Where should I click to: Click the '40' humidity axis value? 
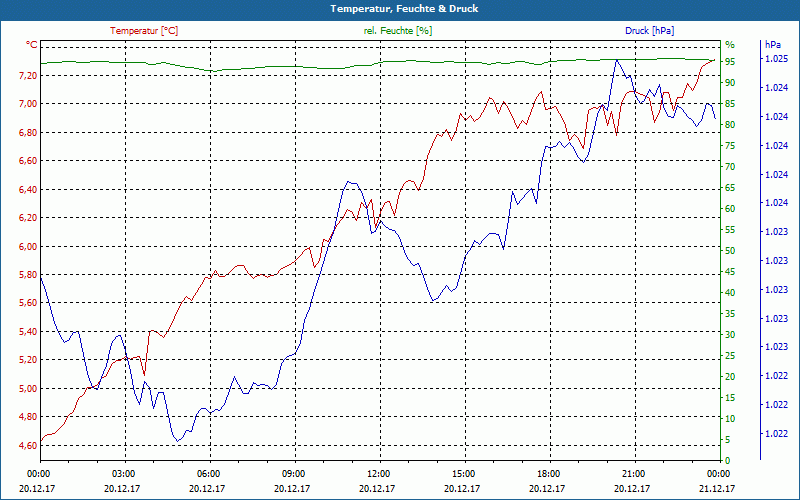[x=730, y=293]
